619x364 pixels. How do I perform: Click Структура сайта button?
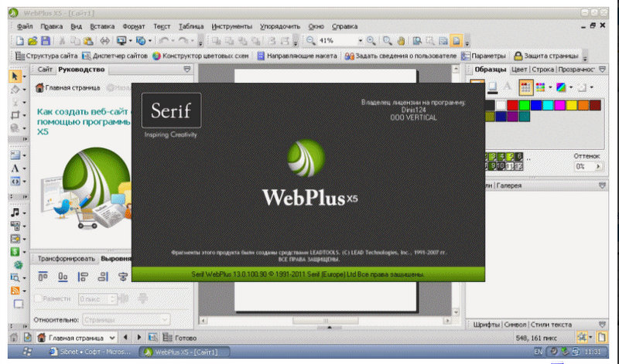coord(46,56)
